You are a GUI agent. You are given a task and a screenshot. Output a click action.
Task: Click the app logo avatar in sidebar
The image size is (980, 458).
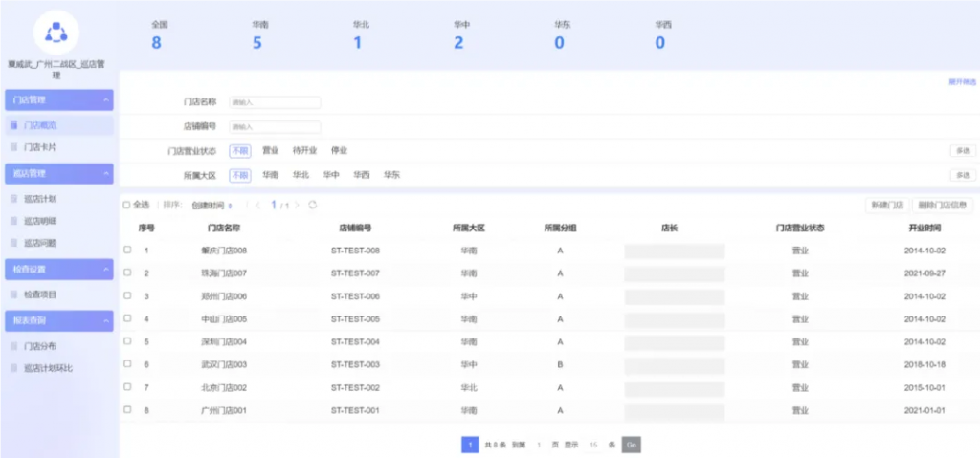coord(56,33)
